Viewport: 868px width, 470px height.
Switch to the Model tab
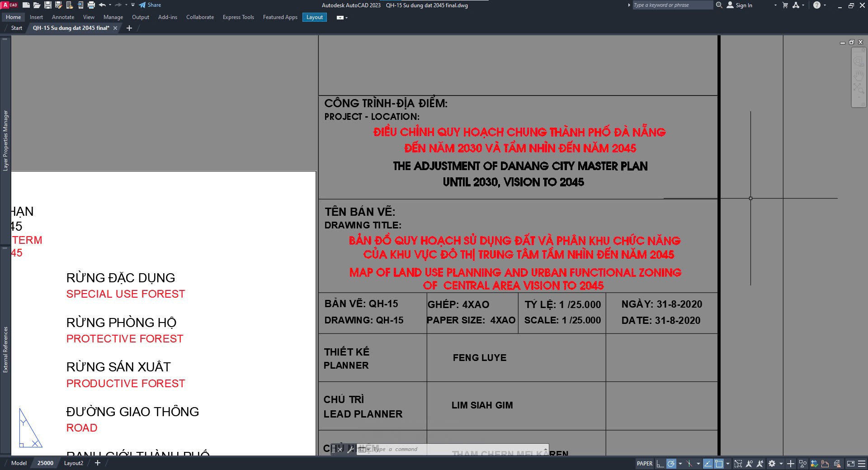pos(19,463)
